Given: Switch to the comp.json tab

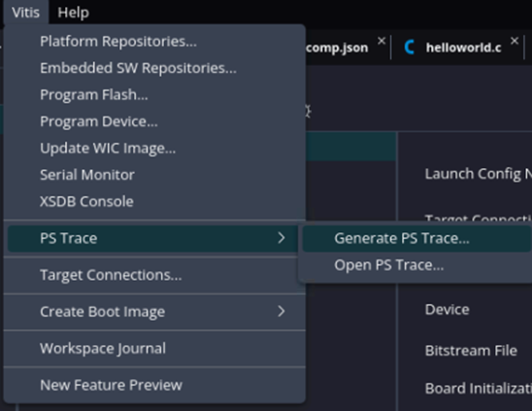Looking at the screenshot, I should [337, 48].
